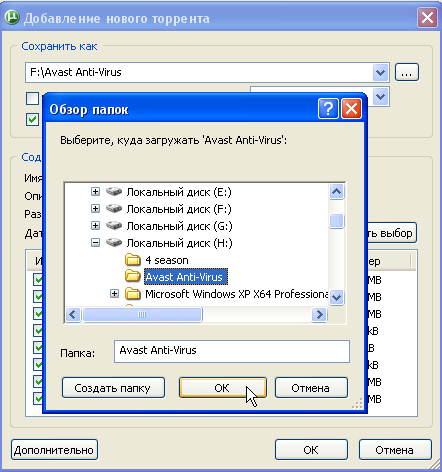This screenshot has height=472, width=442.
Task: Click the help question mark button
Action: [x=328, y=108]
